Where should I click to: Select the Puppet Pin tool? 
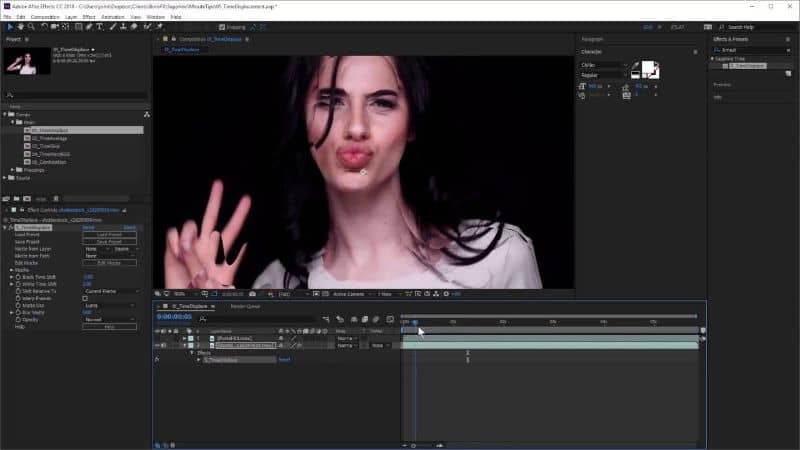[159, 27]
